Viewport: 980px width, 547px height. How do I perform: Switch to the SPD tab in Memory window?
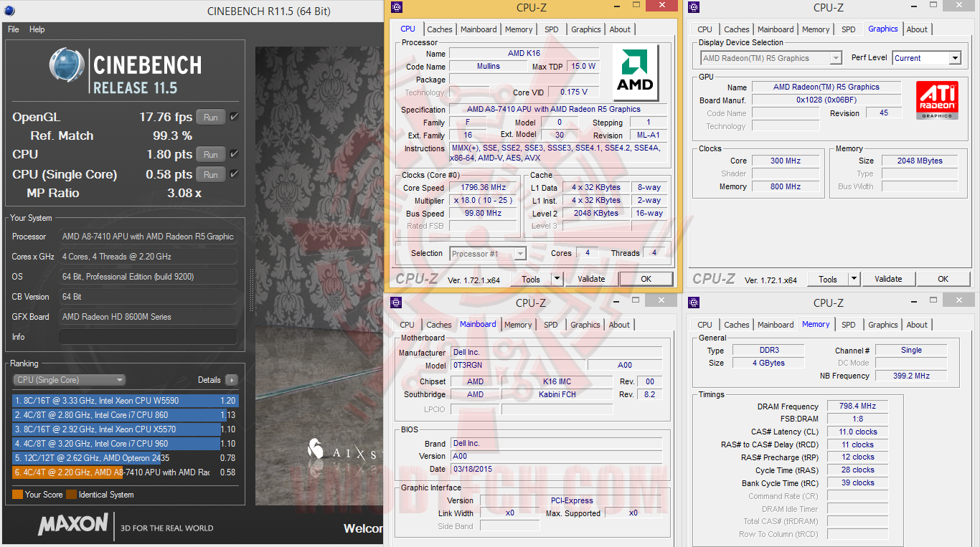click(848, 325)
